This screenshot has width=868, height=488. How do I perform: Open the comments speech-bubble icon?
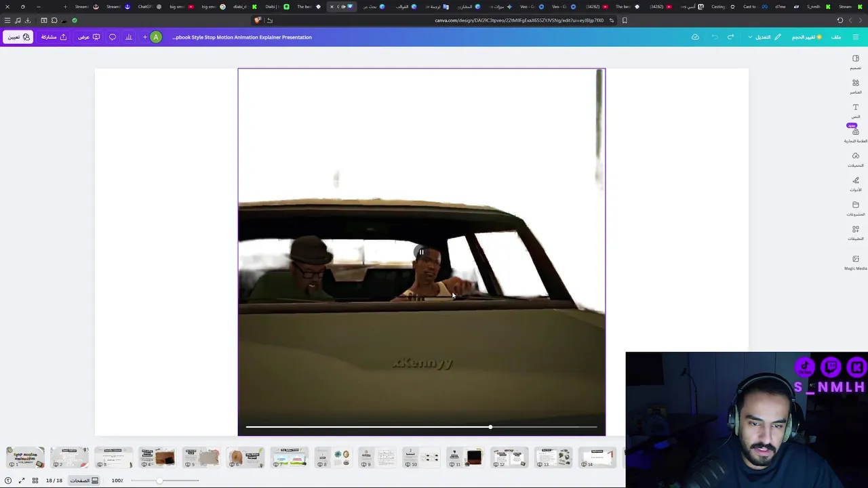pos(113,37)
